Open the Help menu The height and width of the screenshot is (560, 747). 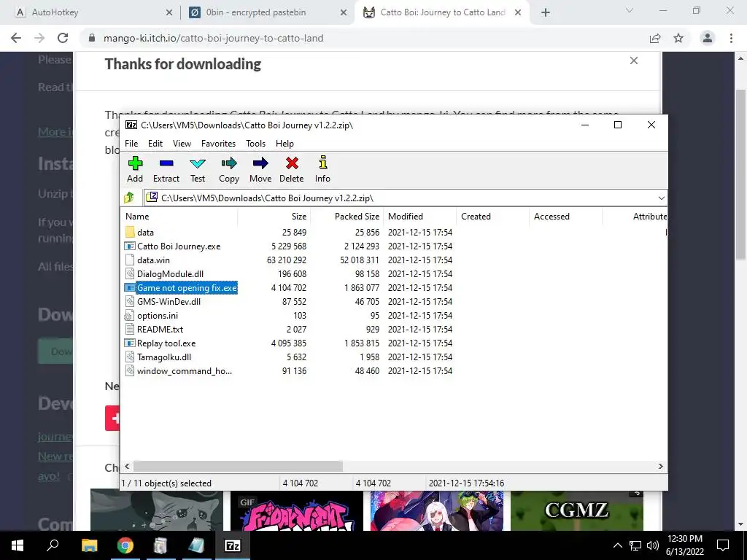[x=285, y=144]
